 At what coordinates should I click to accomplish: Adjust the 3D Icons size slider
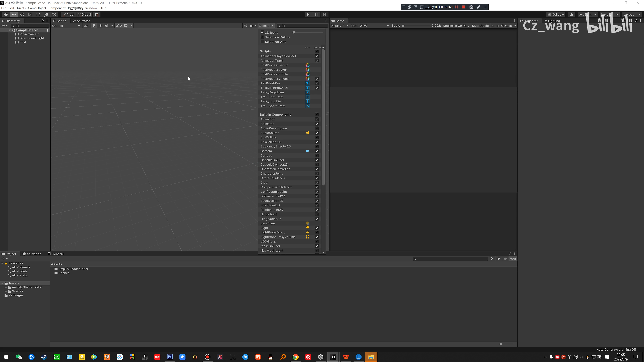(308, 33)
